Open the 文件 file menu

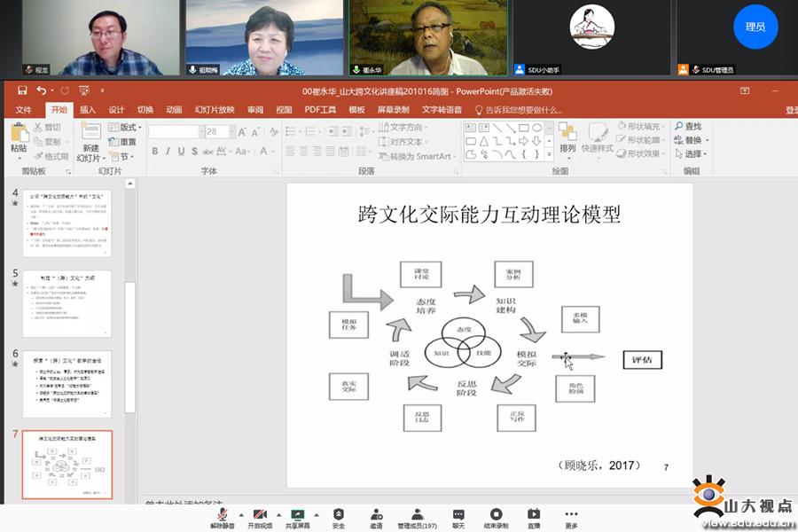tap(23, 110)
